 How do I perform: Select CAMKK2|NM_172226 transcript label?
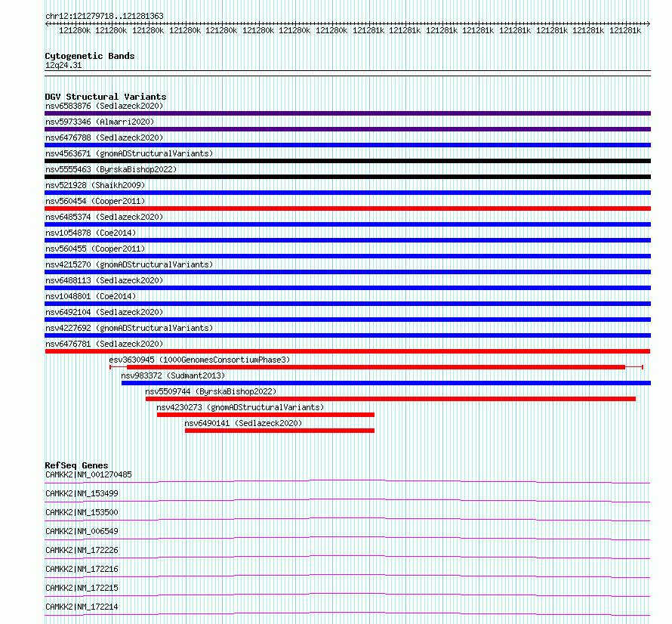82,550
